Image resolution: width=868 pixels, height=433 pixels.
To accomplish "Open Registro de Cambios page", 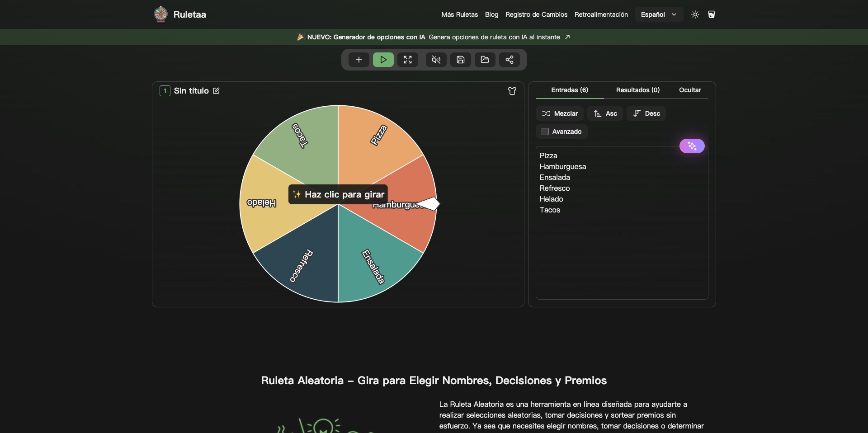I will point(536,14).
